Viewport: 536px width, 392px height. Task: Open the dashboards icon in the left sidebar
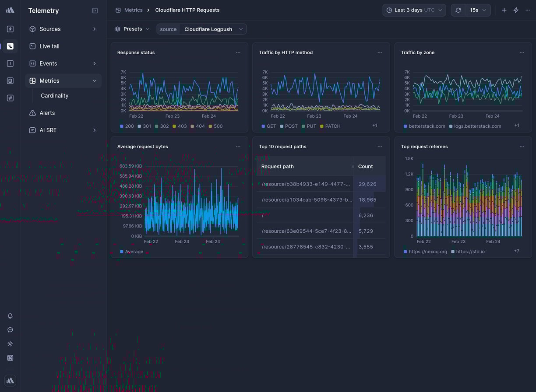(x=10, y=46)
